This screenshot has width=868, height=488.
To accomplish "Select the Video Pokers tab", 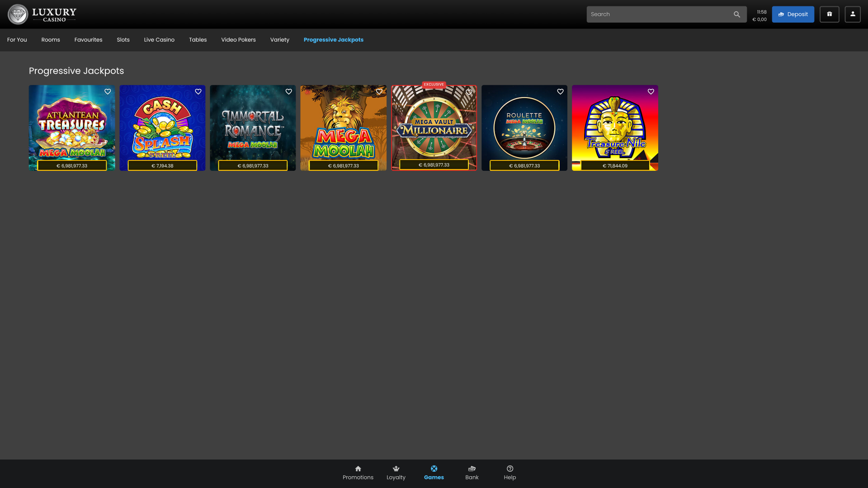I will (x=238, y=40).
